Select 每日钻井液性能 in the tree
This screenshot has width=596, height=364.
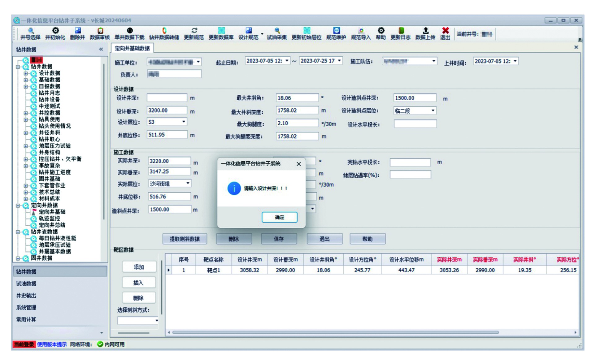[x=57, y=238]
